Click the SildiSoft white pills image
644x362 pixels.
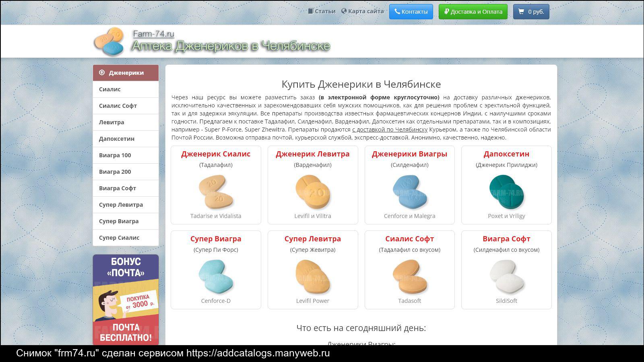point(506,276)
